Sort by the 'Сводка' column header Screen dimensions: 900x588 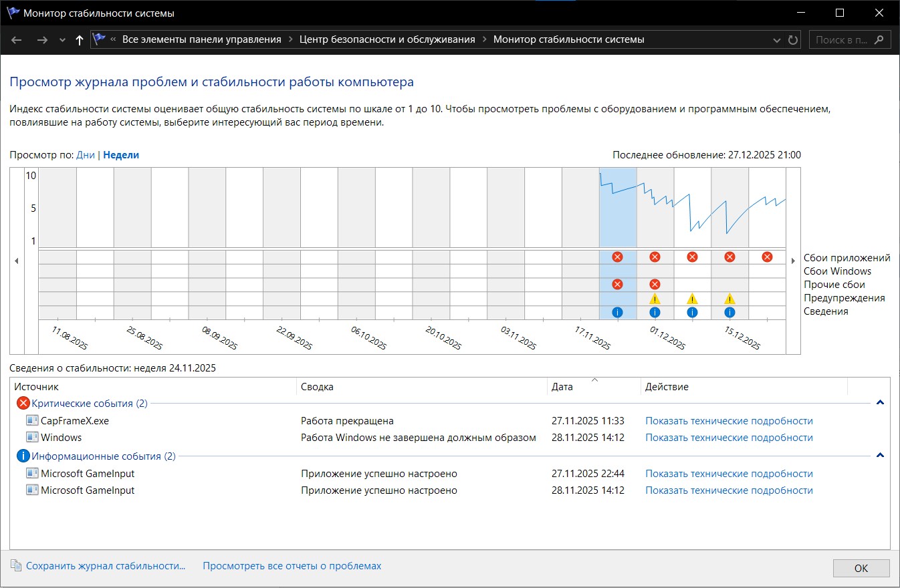point(422,387)
